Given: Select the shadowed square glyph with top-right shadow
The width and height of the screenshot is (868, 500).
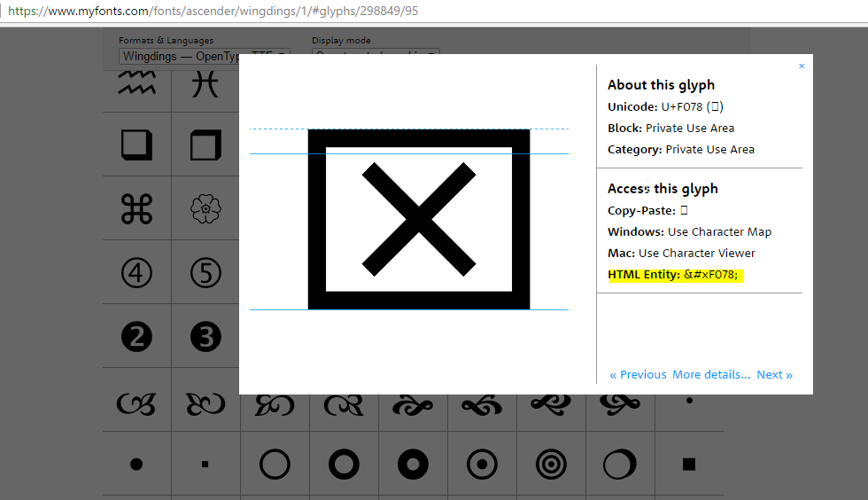Looking at the screenshot, I should [205, 145].
